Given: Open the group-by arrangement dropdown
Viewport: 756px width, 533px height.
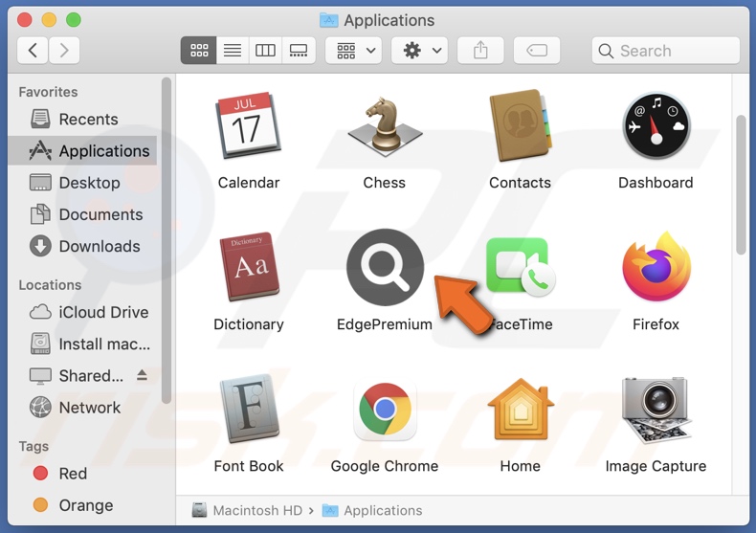Looking at the screenshot, I should [354, 50].
